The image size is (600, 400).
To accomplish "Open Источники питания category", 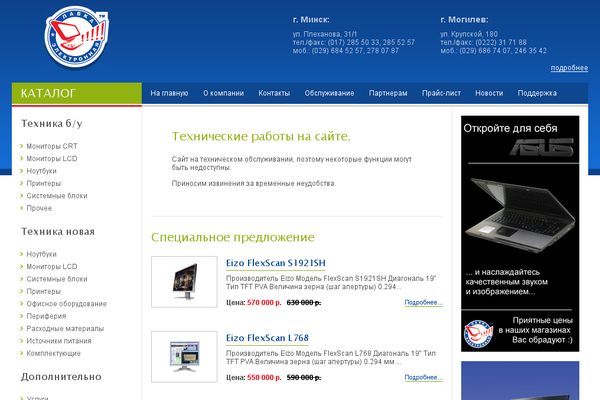I will pyautogui.click(x=59, y=341).
